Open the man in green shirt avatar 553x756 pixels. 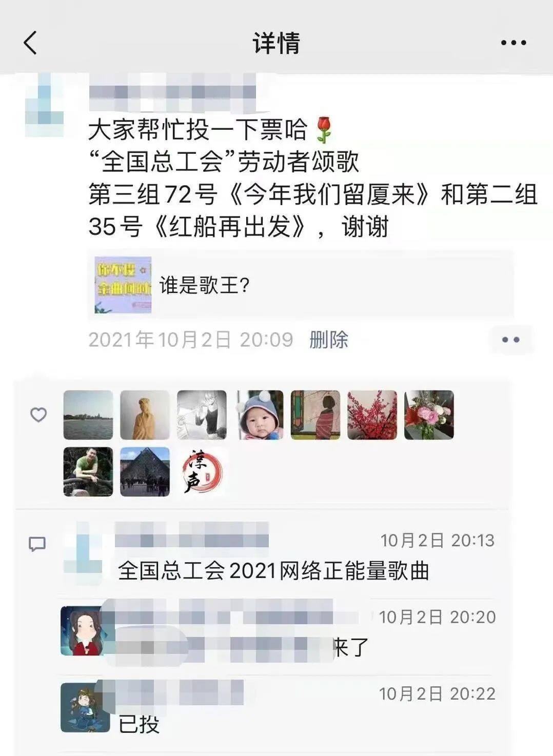pos(88,472)
